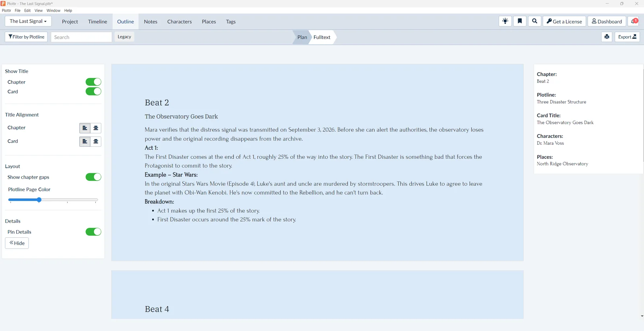Image resolution: width=644 pixels, height=331 pixels.
Task: Open the File menu
Action: (x=18, y=10)
